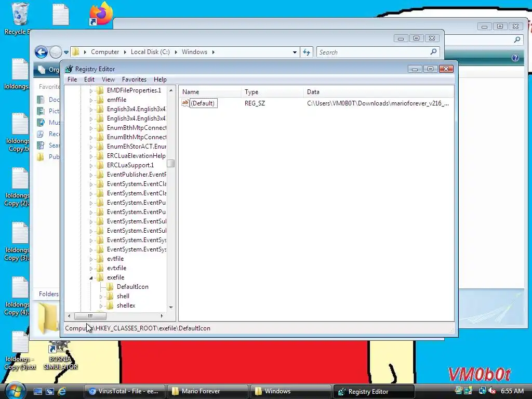Viewport: 532px width, 399px height.
Task: Select the (Default) registry value
Action: coord(203,103)
